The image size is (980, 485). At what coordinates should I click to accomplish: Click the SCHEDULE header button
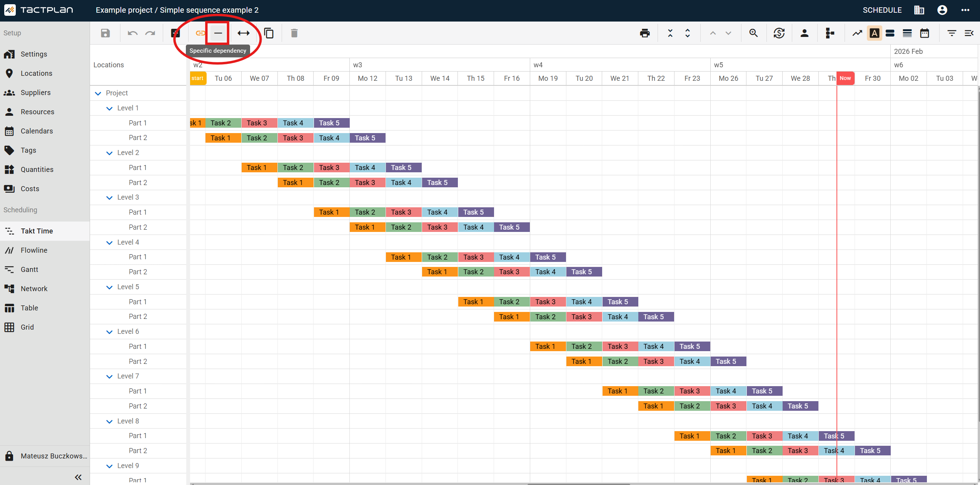[882, 10]
